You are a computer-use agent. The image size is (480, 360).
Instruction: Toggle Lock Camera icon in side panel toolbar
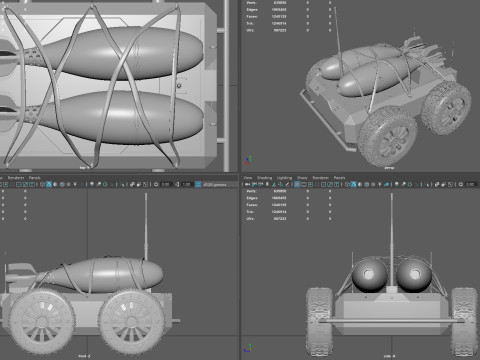254,184
